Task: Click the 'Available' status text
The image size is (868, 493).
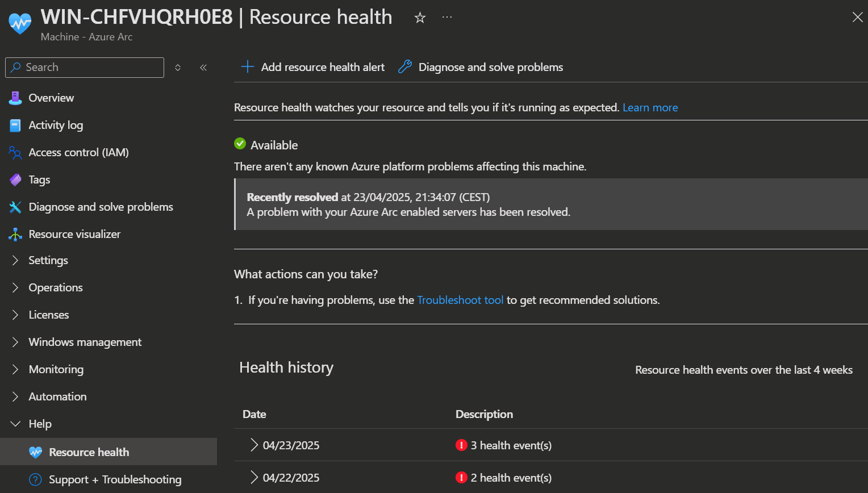Action: click(x=274, y=145)
